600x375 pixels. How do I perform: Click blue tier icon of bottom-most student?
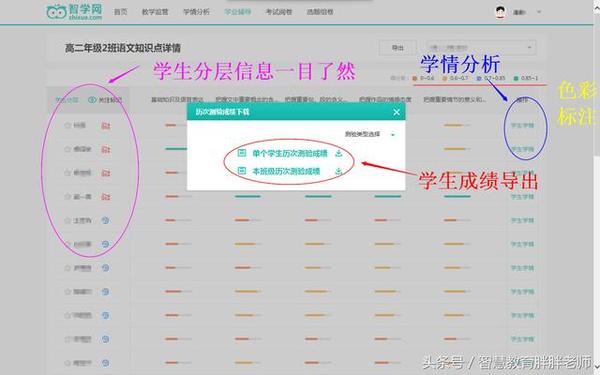click(x=106, y=363)
